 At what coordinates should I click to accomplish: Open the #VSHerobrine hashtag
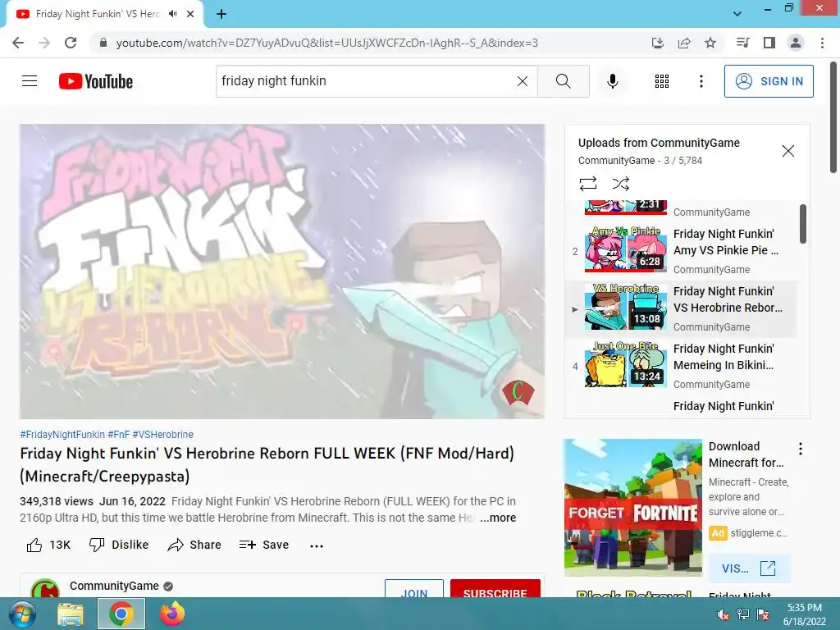[163, 435]
